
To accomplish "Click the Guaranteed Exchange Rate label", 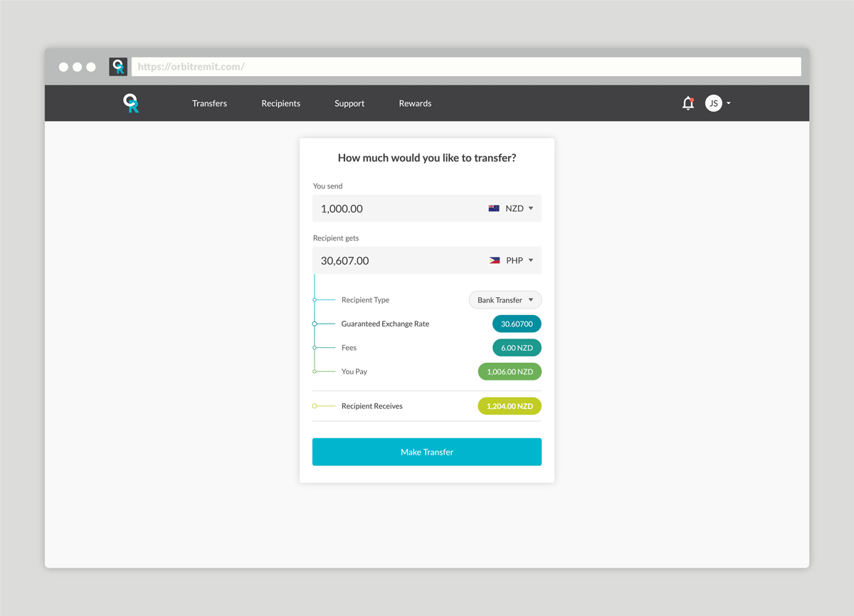I will tap(385, 324).
